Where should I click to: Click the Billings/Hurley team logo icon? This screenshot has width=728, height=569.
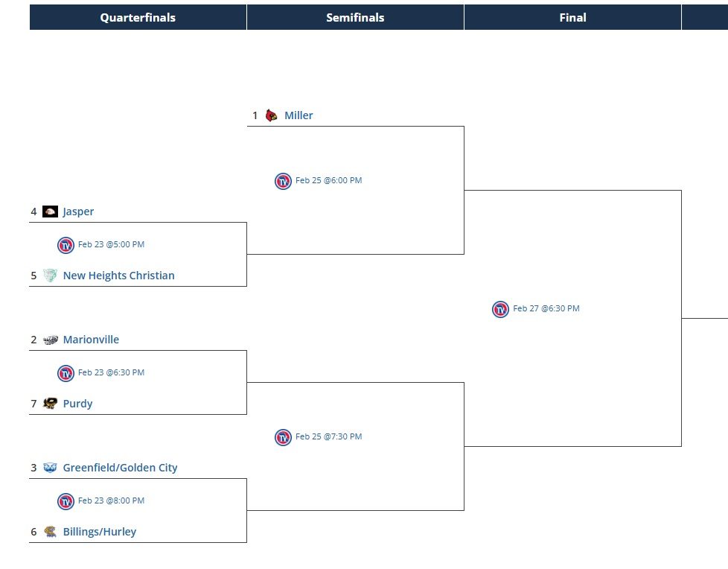point(50,532)
